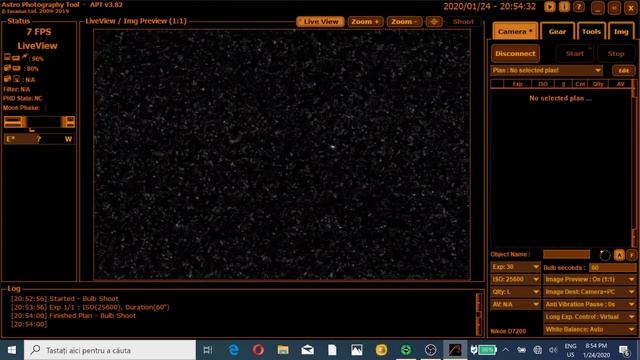Image resolution: width=640 pixels, height=360 pixels.
Task: Click the camera battery icon showing 80%
Action: 12,68
